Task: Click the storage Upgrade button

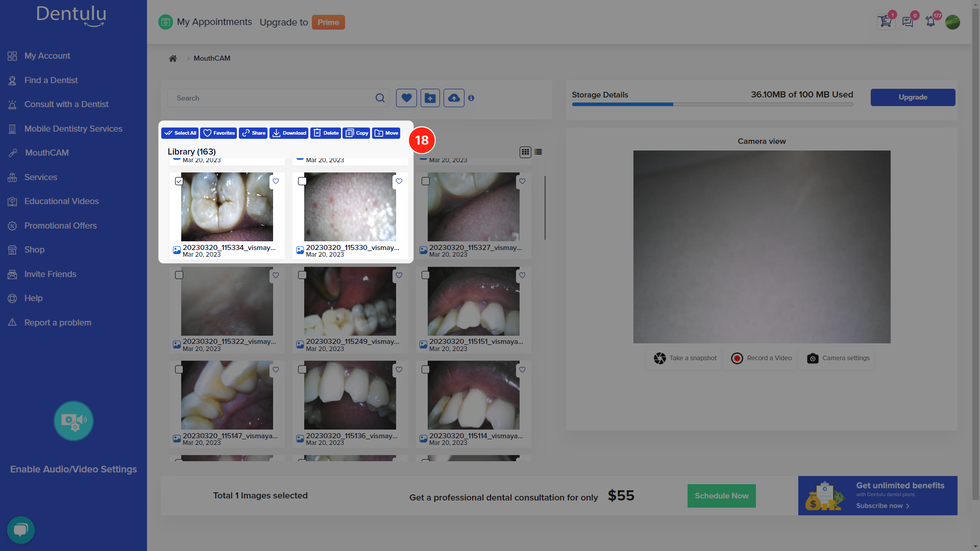Action: tap(913, 97)
